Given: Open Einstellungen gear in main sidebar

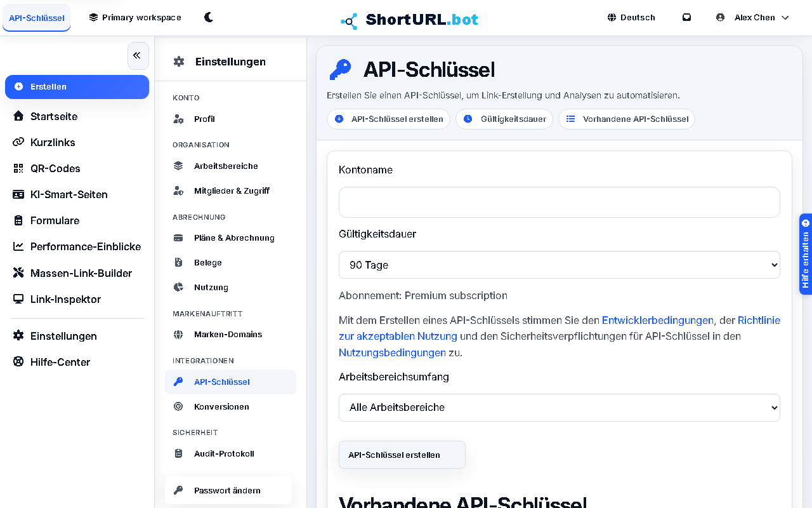Looking at the screenshot, I should [18, 336].
